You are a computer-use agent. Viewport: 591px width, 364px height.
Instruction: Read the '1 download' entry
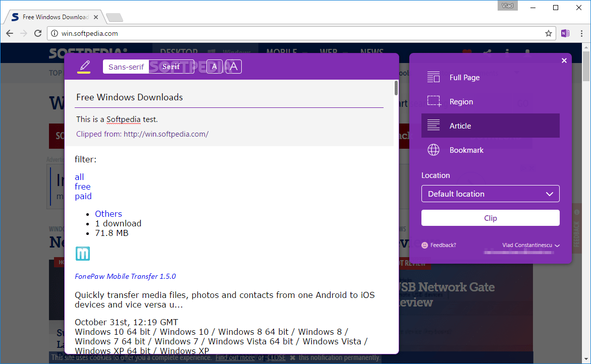tap(118, 224)
